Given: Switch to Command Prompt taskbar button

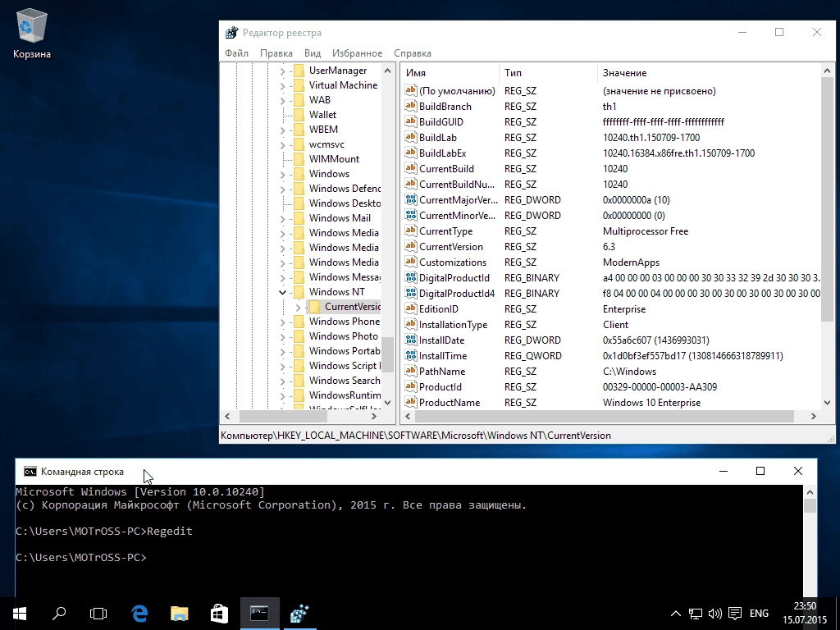Looking at the screenshot, I should point(259,614).
